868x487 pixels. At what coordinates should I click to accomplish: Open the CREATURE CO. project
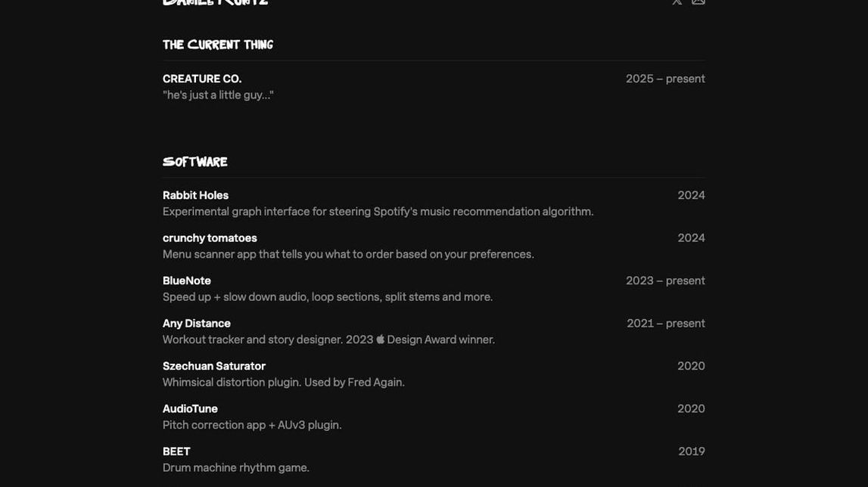(202, 79)
